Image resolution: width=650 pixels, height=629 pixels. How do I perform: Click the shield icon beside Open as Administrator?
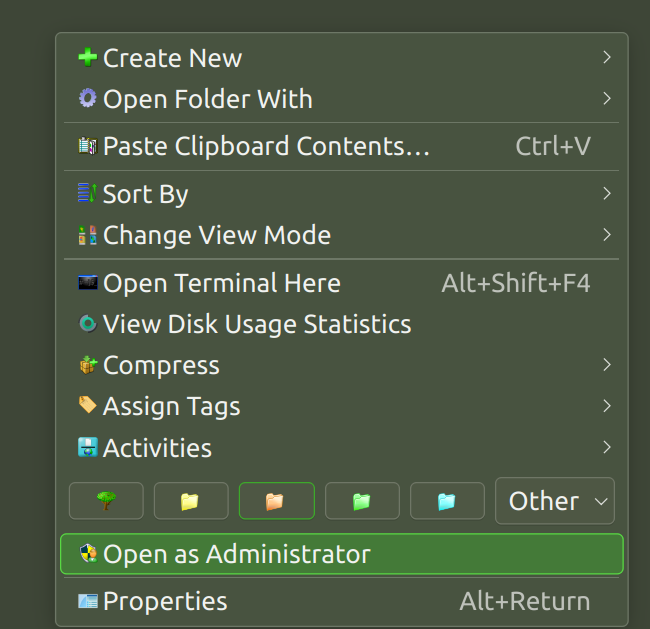click(x=88, y=553)
